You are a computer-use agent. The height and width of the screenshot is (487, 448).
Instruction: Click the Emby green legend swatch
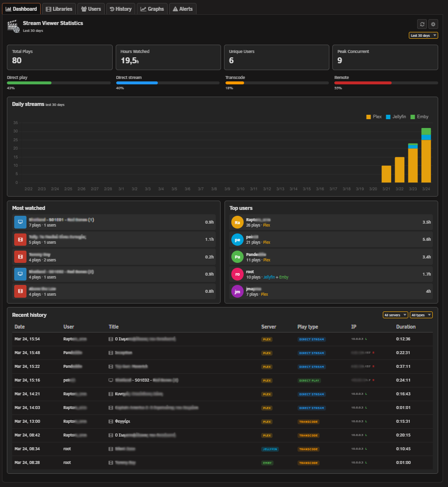(x=413, y=117)
